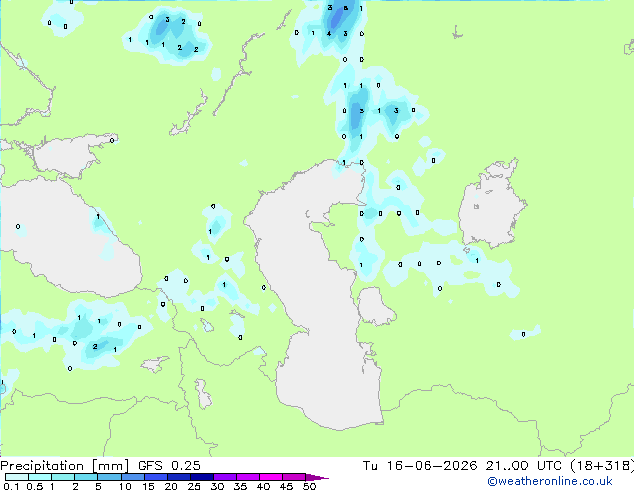
Task: Click the 0.1–0.5 mm legend color swatch
Action: pyautogui.click(x=17, y=477)
